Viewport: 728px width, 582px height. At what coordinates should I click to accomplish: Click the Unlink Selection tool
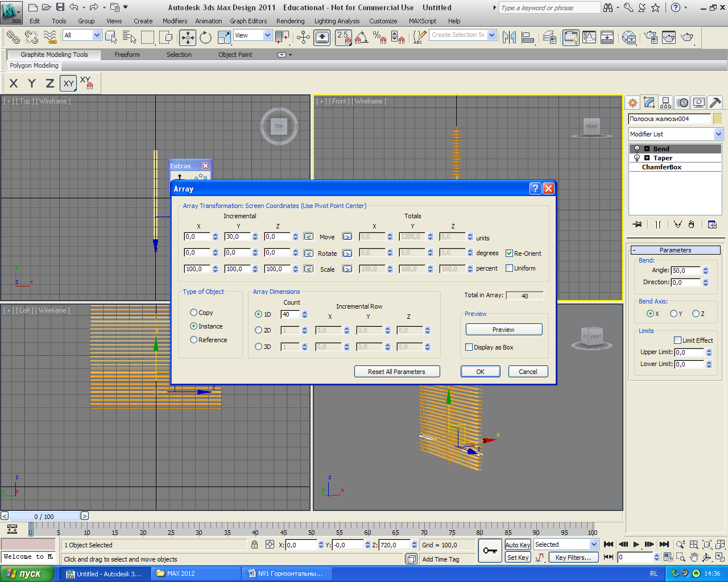point(31,38)
